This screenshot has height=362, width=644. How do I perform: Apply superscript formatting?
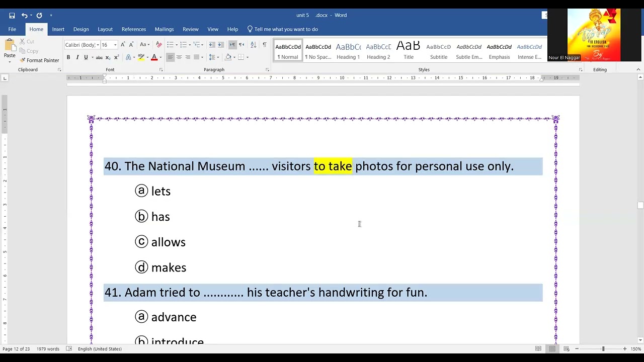pyautogui.click(x=116, y=57)
